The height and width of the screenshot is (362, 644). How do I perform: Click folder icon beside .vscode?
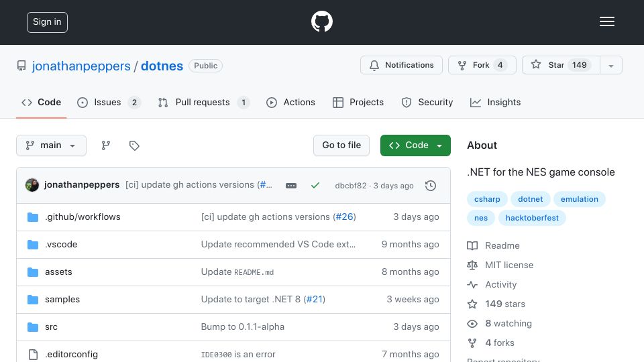point(33,245)
